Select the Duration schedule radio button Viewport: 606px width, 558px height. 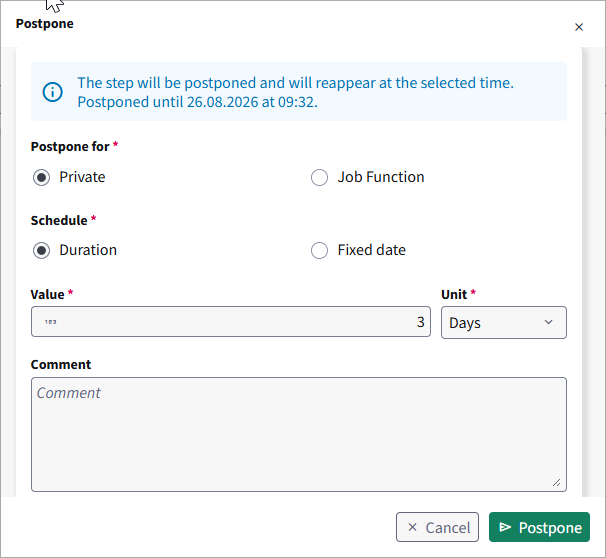coord(41,250)
